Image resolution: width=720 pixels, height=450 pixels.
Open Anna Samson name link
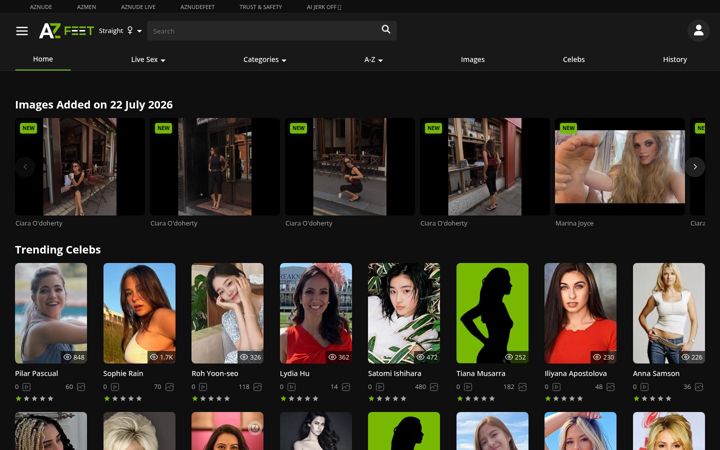(x=656, y=373)
